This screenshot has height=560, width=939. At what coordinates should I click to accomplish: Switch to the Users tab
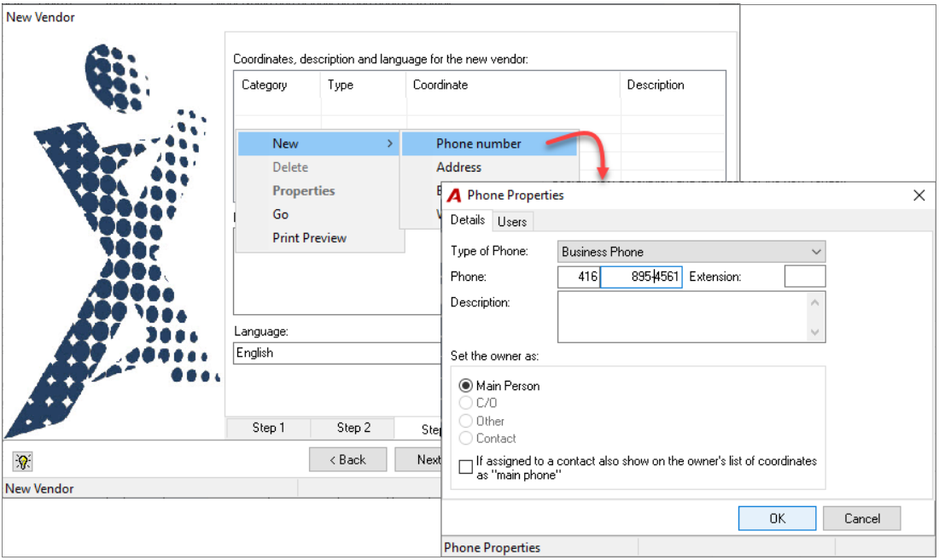(x=512, y=222)
